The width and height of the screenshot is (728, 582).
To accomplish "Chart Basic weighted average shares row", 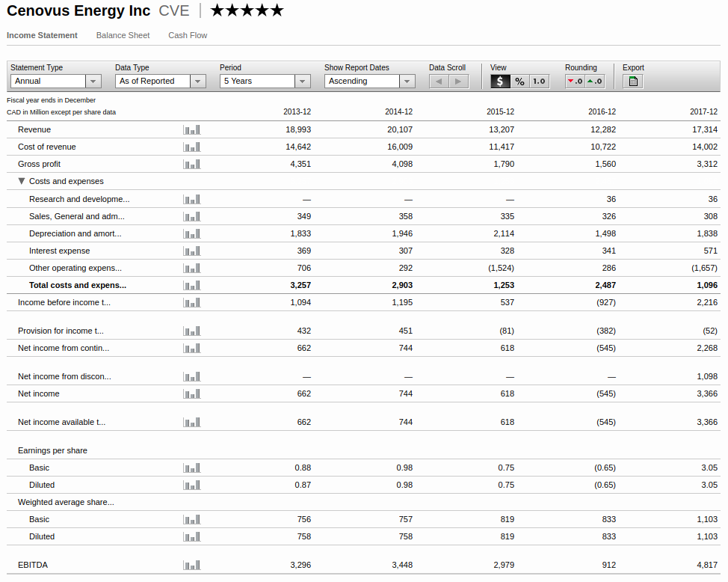I will point(192,519).
